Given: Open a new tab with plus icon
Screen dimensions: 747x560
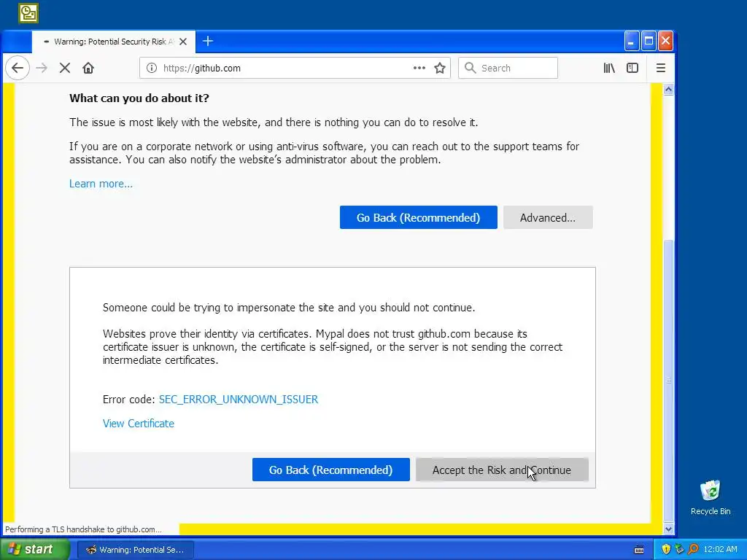Looking at the screenshot, I should (x=208, y=41).
